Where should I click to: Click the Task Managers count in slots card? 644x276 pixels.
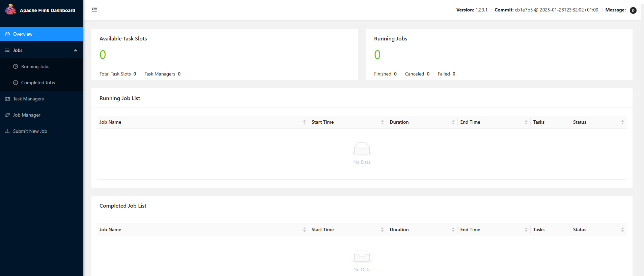click(x=179, y=74)
